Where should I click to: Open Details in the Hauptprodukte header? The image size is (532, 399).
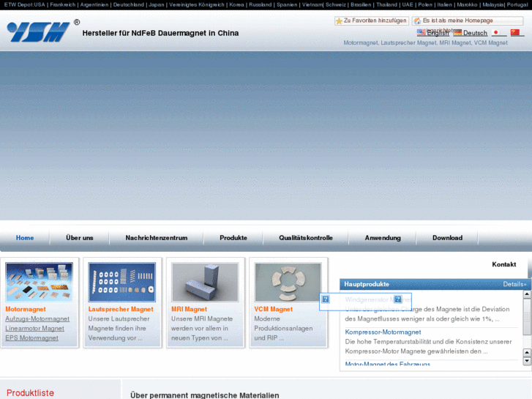click(514, 284)
